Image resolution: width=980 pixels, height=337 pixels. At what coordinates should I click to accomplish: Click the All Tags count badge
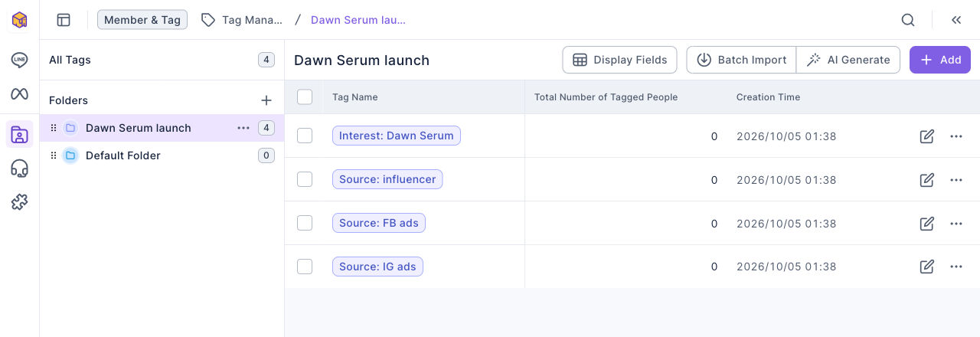pos(266,60)
